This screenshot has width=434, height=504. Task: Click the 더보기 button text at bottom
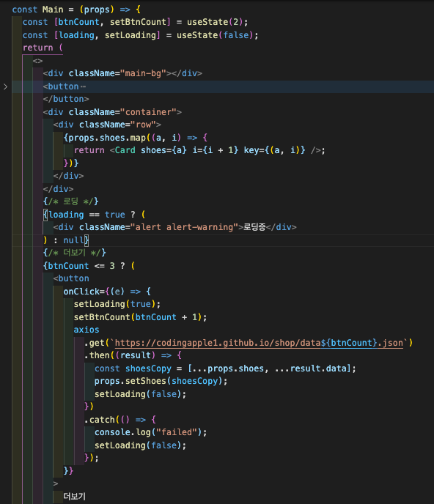74,496
